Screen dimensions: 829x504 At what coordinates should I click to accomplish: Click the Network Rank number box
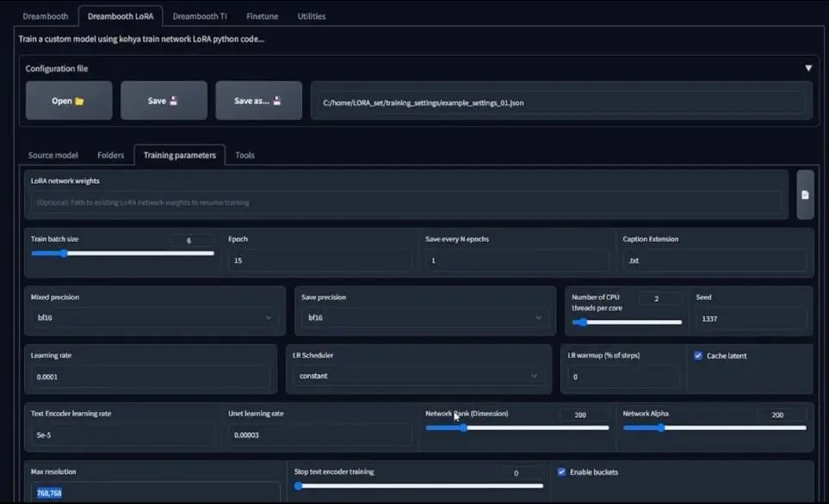584,415
